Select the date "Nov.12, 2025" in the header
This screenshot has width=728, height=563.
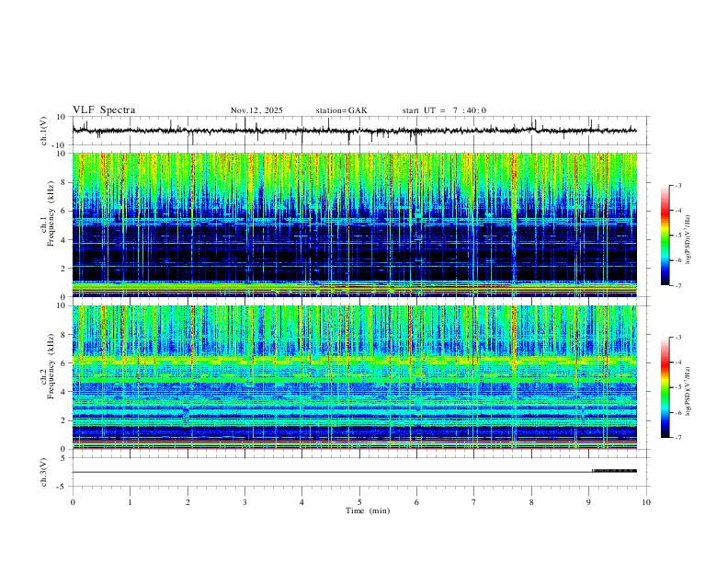[x=256, y=110]
